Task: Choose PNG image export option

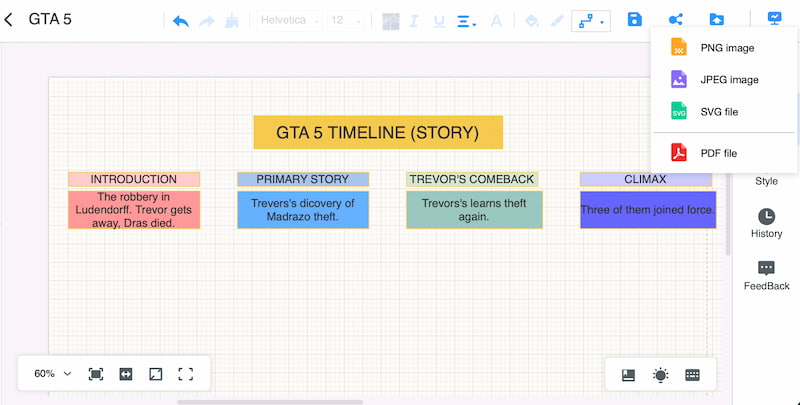Action: (724, 48)
